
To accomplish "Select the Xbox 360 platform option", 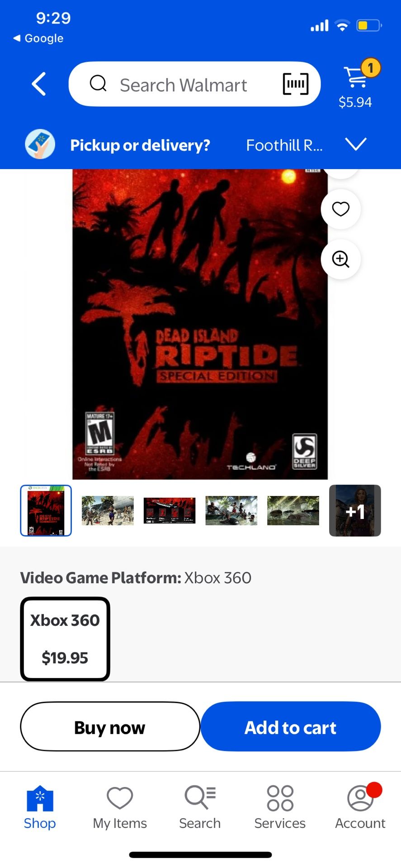I will [65, 639].
